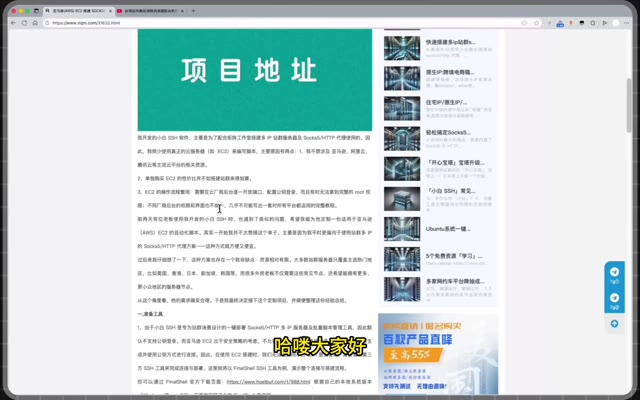Screen dimensions: 640x400
Task: Reload the page with the refresh icon
Action: 24,23
